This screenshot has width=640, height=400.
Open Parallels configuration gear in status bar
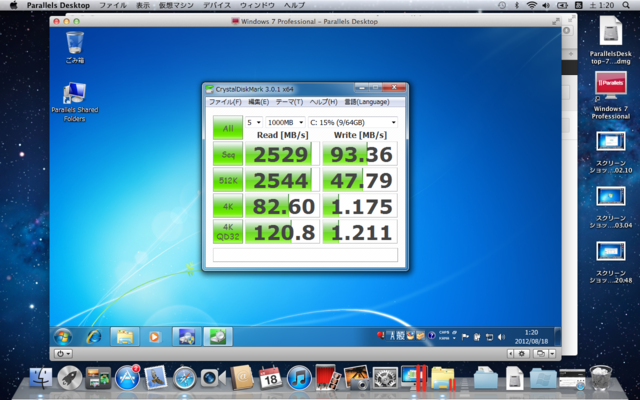[521, 354]
